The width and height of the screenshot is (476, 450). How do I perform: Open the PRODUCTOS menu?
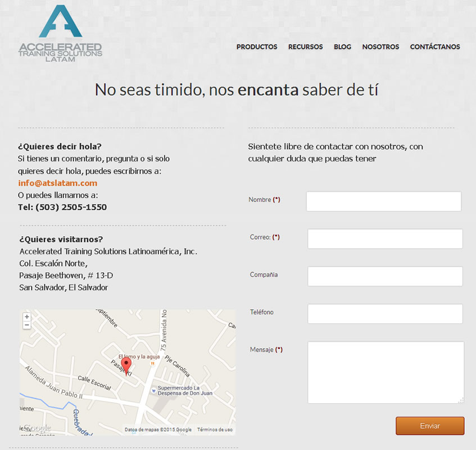(257, 47)
